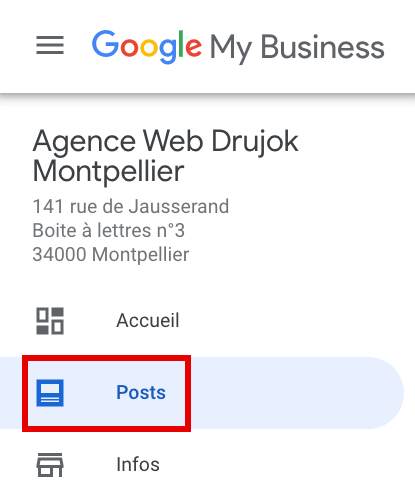Click the blue "G" in Google logo

point(105,44)
